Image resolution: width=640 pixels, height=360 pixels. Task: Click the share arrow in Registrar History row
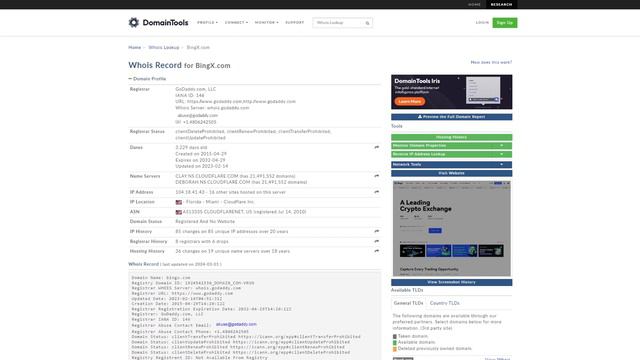coord(377,241)
